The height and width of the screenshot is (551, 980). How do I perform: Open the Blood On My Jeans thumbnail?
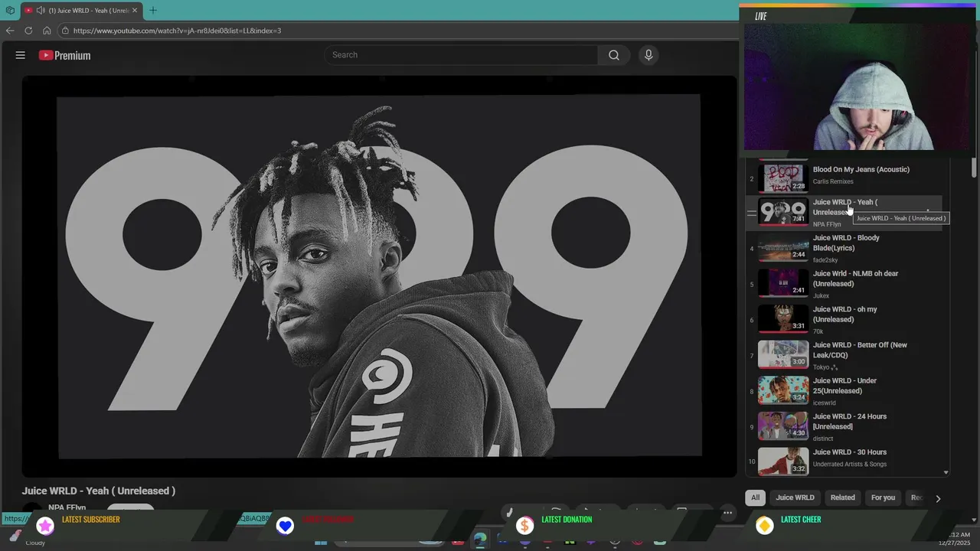783,177
